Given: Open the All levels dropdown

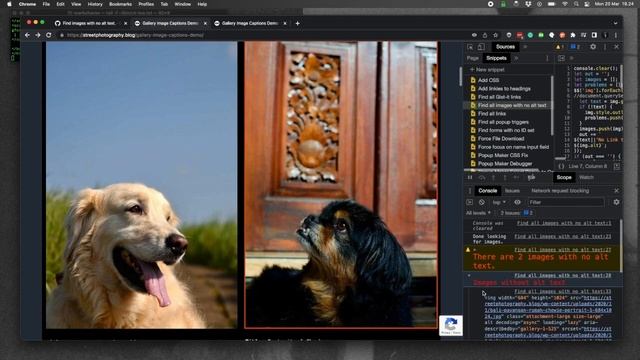Looking at the screenshot, I should (478, 213).
